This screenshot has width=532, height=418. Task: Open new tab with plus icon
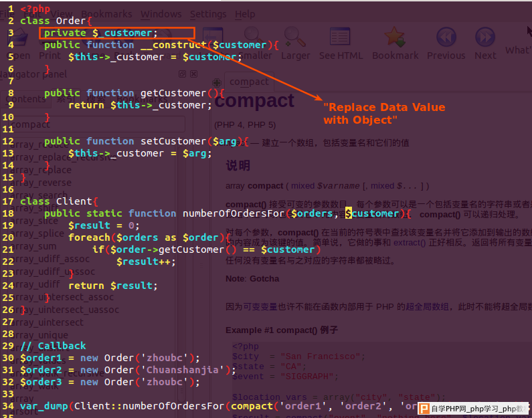(216, 82)
